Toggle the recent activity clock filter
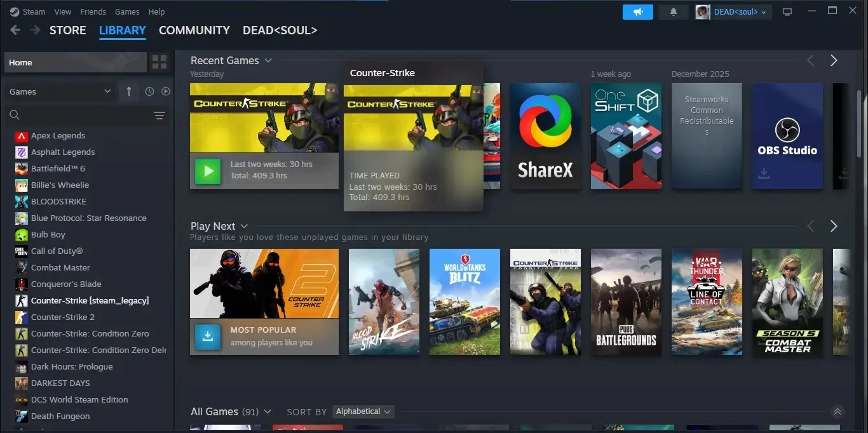Viewport: 868px width, 433px height. coord(149,91)
